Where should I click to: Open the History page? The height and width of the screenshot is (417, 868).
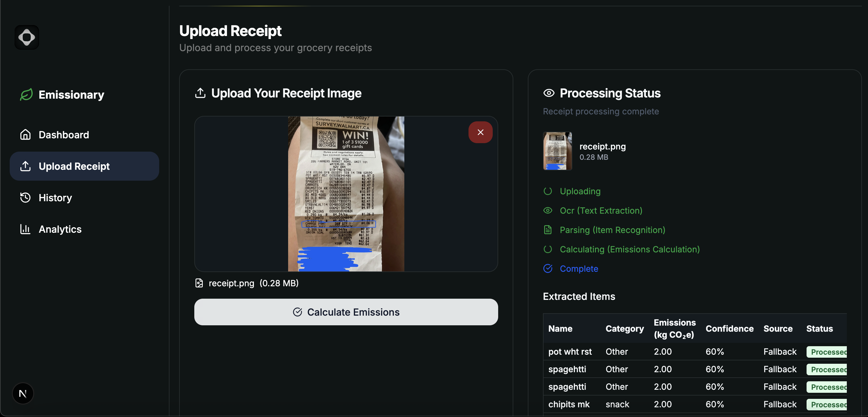[55, 198]
